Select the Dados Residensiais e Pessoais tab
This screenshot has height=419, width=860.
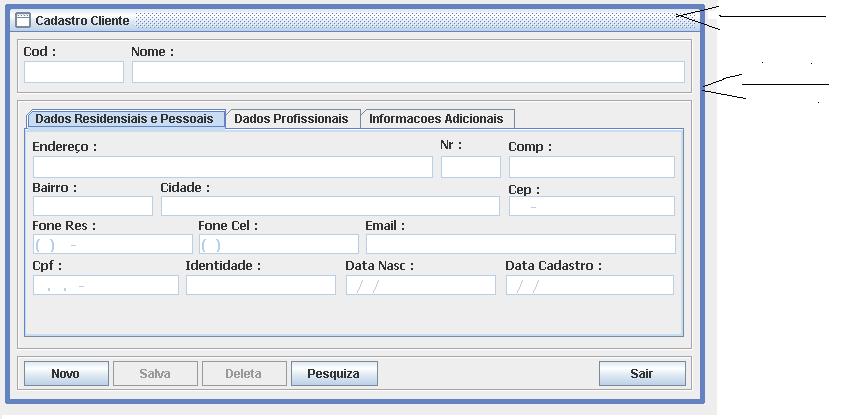126,118
